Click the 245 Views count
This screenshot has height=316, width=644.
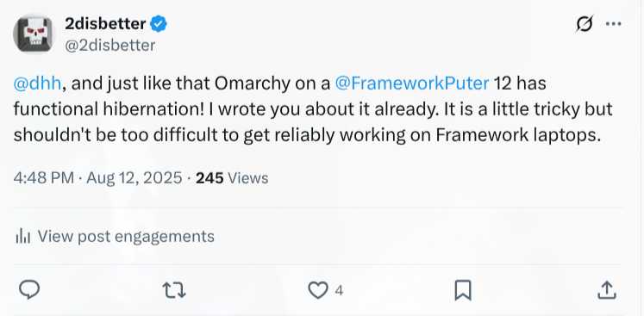232,178
